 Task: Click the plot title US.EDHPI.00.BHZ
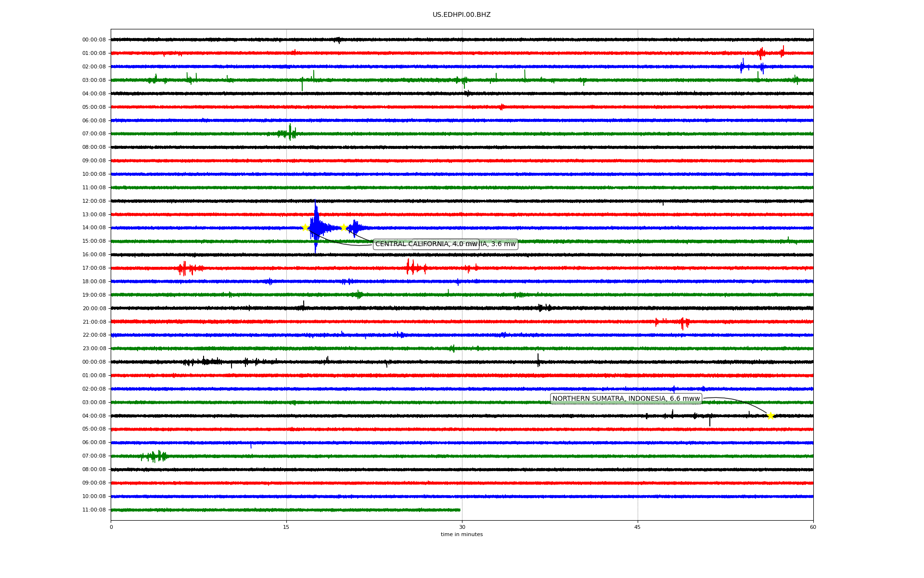pyautogui.click(x=461, y=15)
